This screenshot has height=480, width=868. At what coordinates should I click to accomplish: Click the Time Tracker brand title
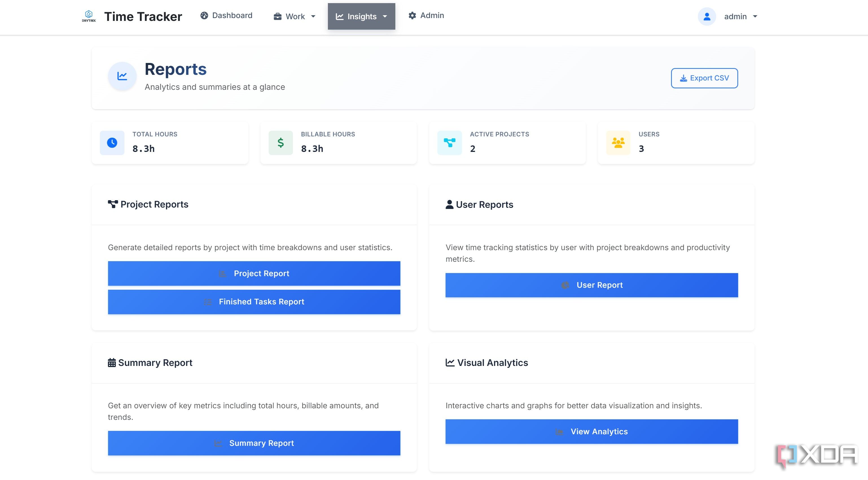tap(143, 16)
